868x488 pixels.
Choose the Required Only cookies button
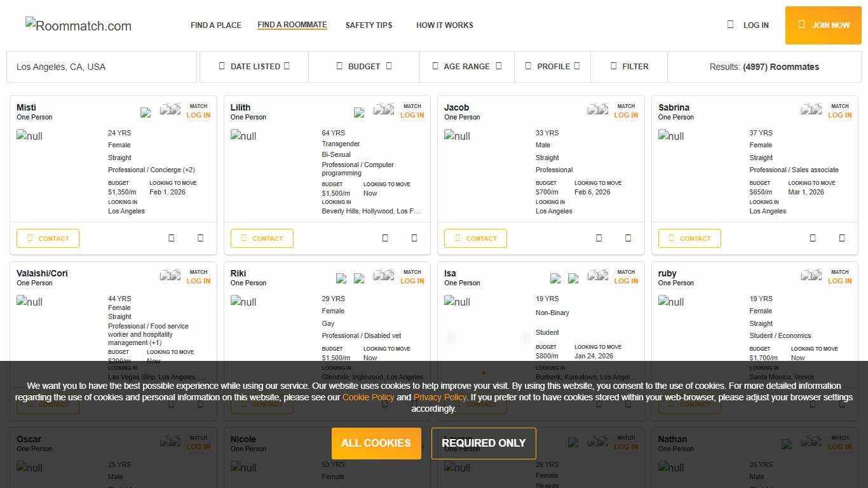click(484, 444)
